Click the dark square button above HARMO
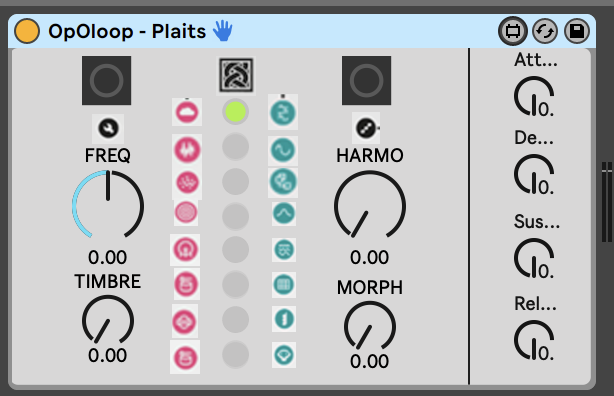The height and width of the screenshot is (396, 614). tap(367, 80)
